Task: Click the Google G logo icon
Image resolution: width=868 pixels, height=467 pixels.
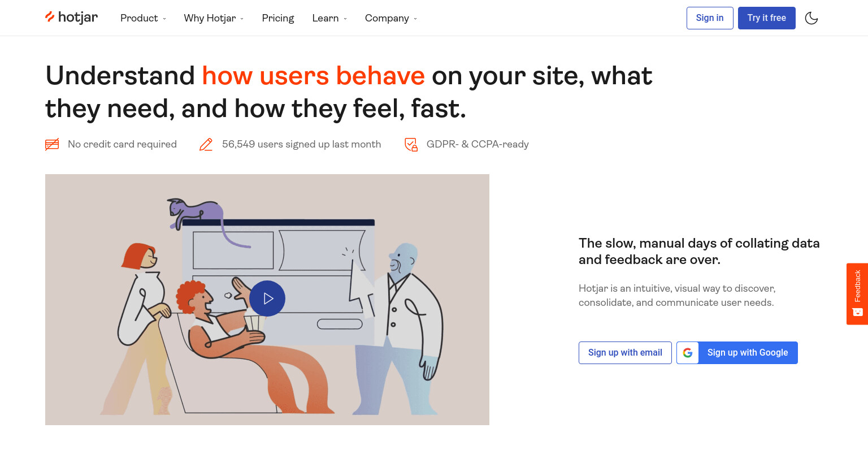Action: pos(688,353)
